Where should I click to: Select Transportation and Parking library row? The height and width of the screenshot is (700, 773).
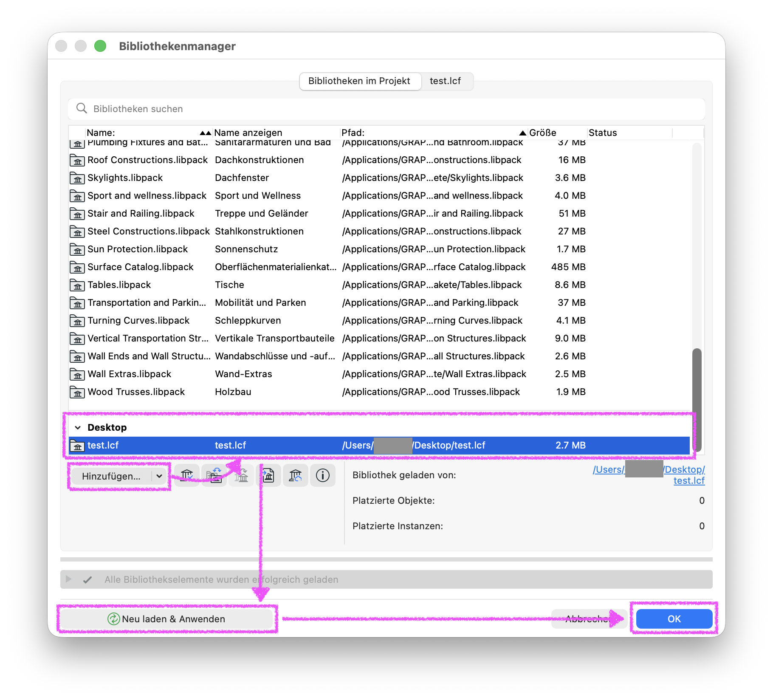(x=379, y=303)
